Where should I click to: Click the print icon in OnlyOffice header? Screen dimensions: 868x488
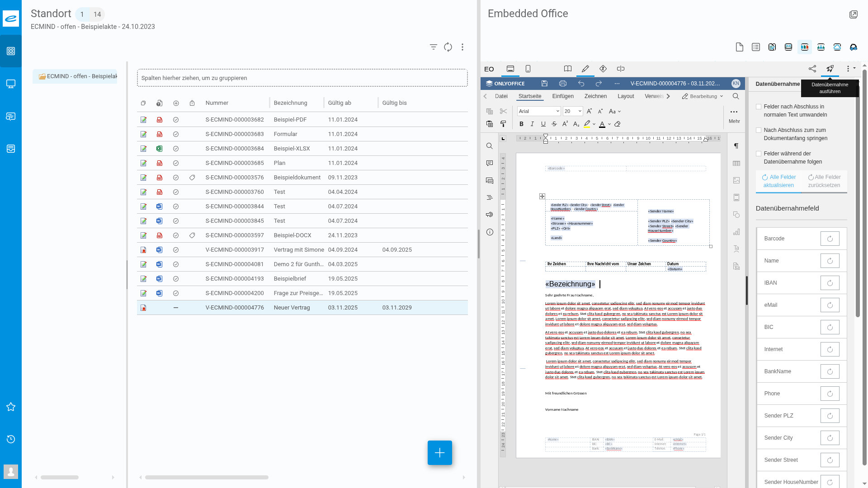(563, 84)
